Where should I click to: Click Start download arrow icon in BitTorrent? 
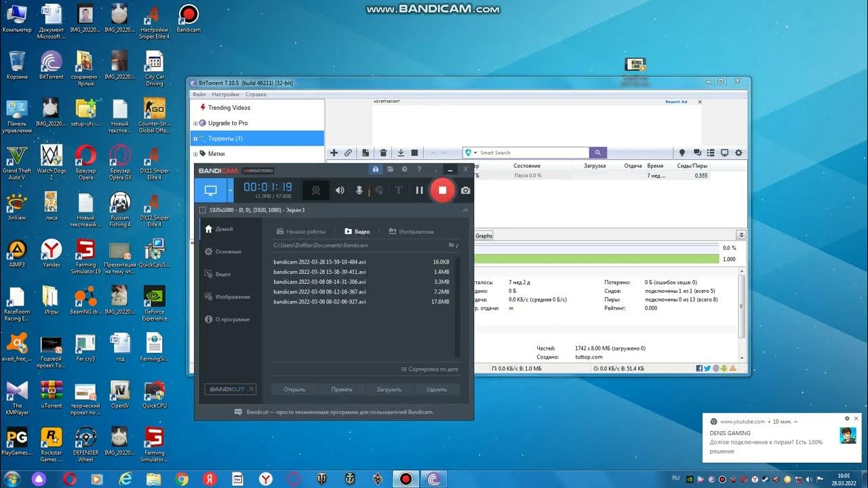coord(401,153)
